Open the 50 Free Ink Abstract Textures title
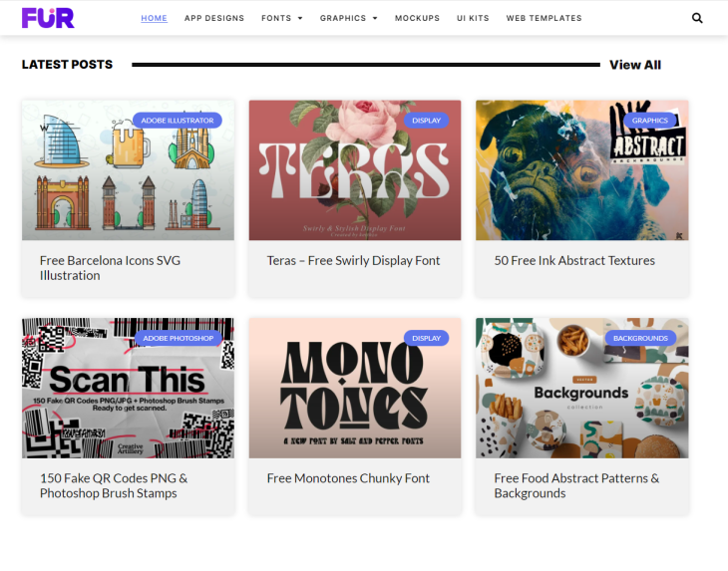 pos(574,261)
